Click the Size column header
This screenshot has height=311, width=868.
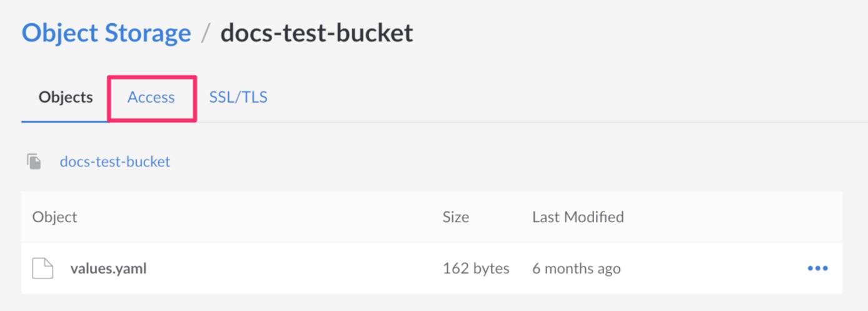click(456, 217)
